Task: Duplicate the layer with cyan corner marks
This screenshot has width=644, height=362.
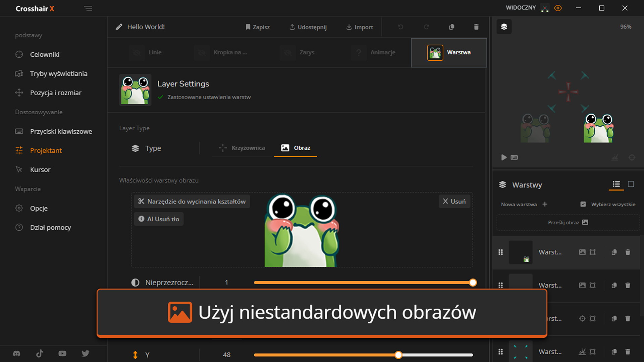Action: point(614,352)
